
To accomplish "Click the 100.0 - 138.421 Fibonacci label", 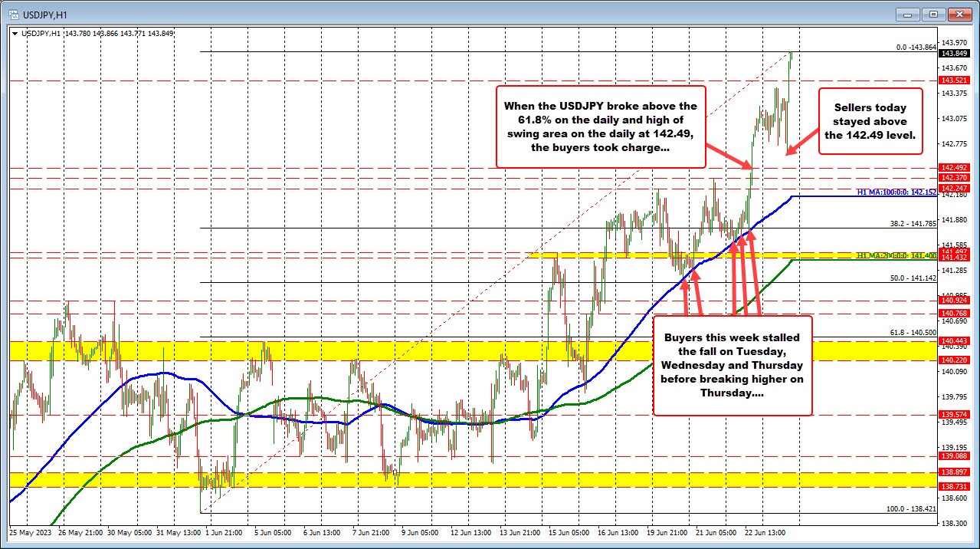I will pyautogui.click(x=910, y=508).
